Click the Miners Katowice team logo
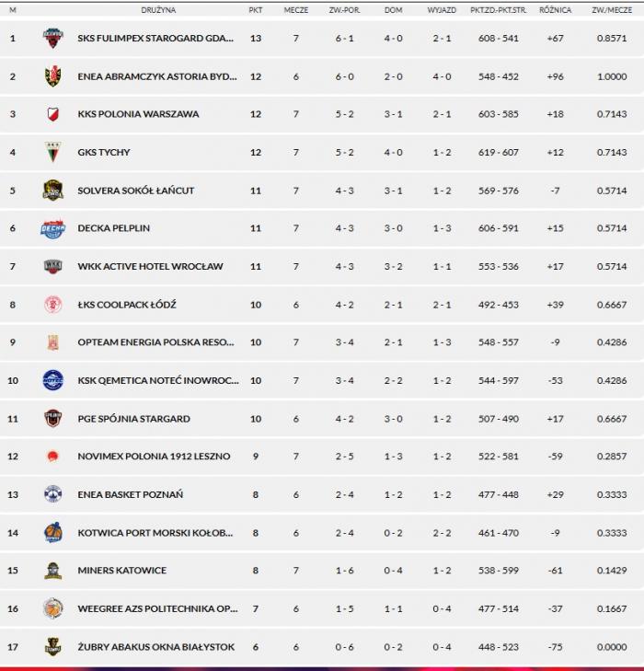644x671 pixels. (53, 571)
